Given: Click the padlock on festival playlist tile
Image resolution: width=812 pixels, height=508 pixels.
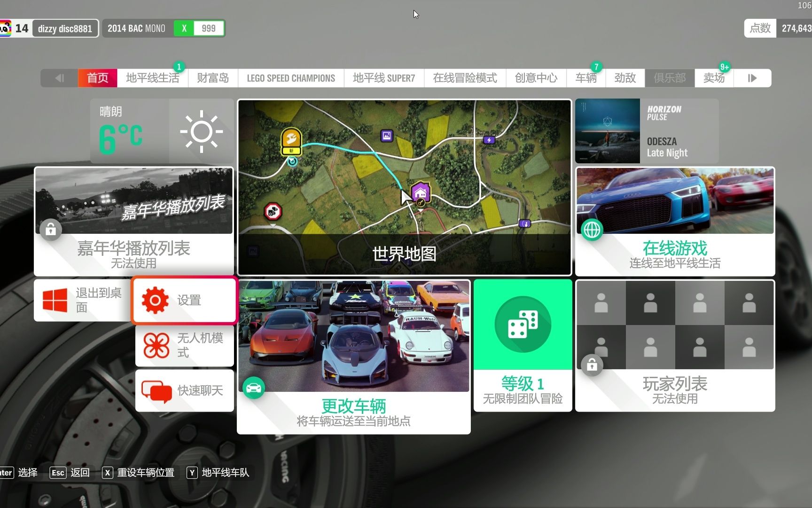Looking at the screenshot, I should click(x=51, y=230).
